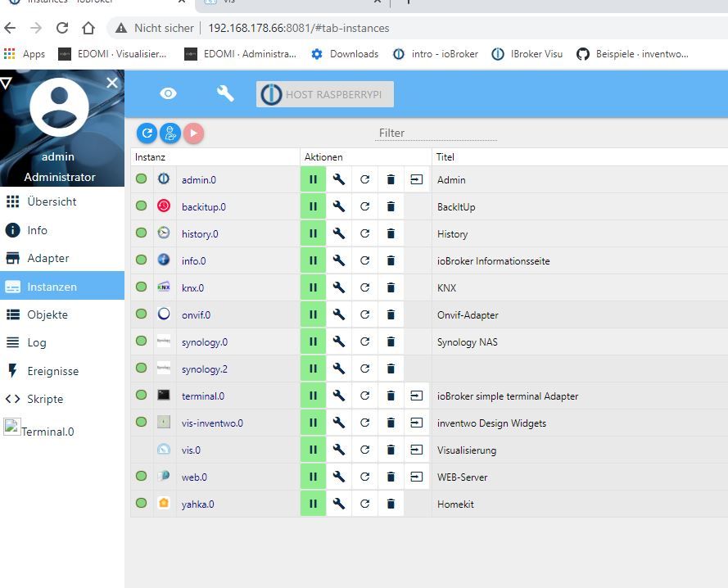Pause the vis.0 instance
This screenshot has height=588, width=728.
coord(313,450)
